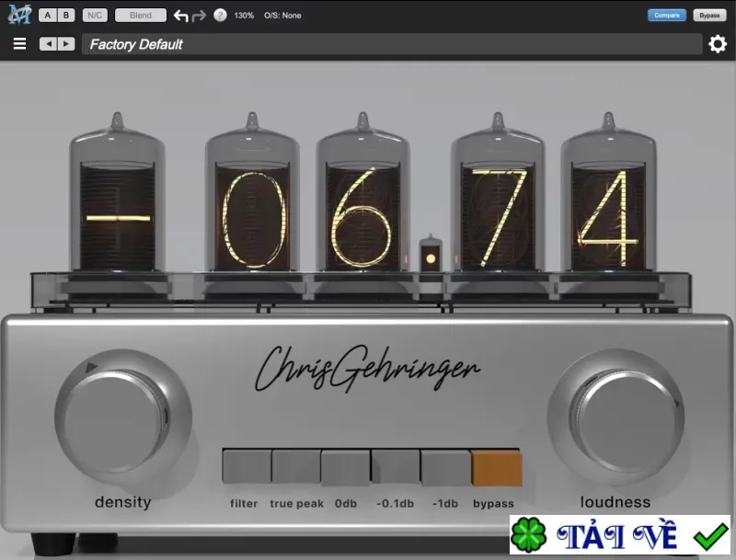Select the A preset slot
736x560 pixels.
(x=48, y=16)
